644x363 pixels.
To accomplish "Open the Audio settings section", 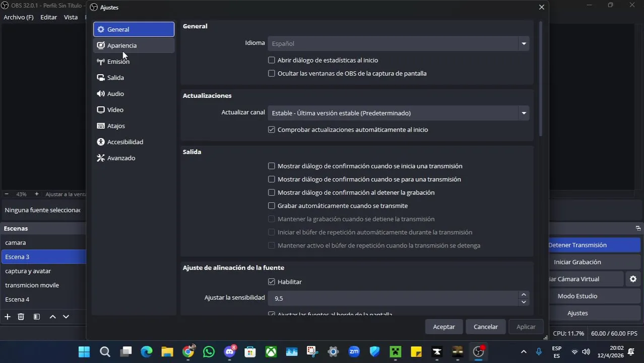I will tap(134, 94).
